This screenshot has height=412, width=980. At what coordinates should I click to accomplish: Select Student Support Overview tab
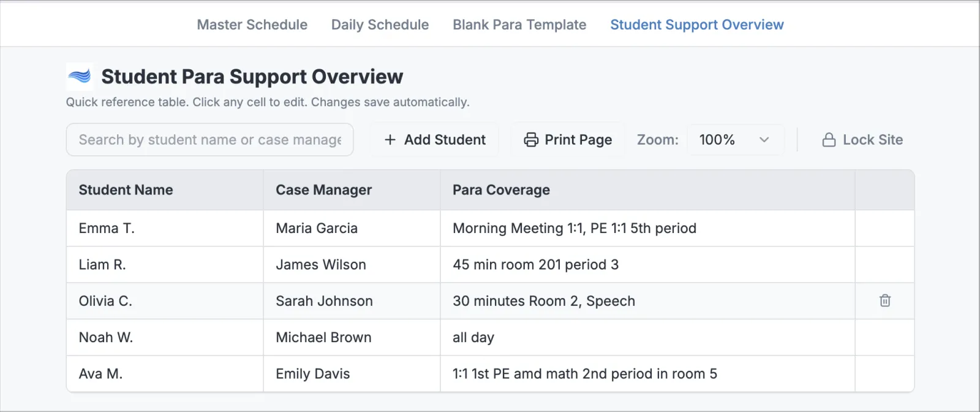(697, 25)
